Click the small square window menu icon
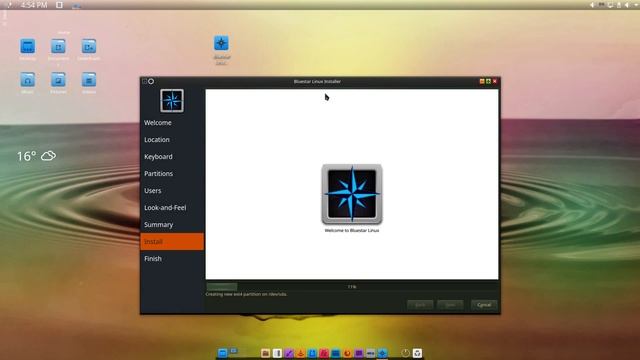Image resolution: width=640 pixels, height=360 pixels. tap(144, 82)
